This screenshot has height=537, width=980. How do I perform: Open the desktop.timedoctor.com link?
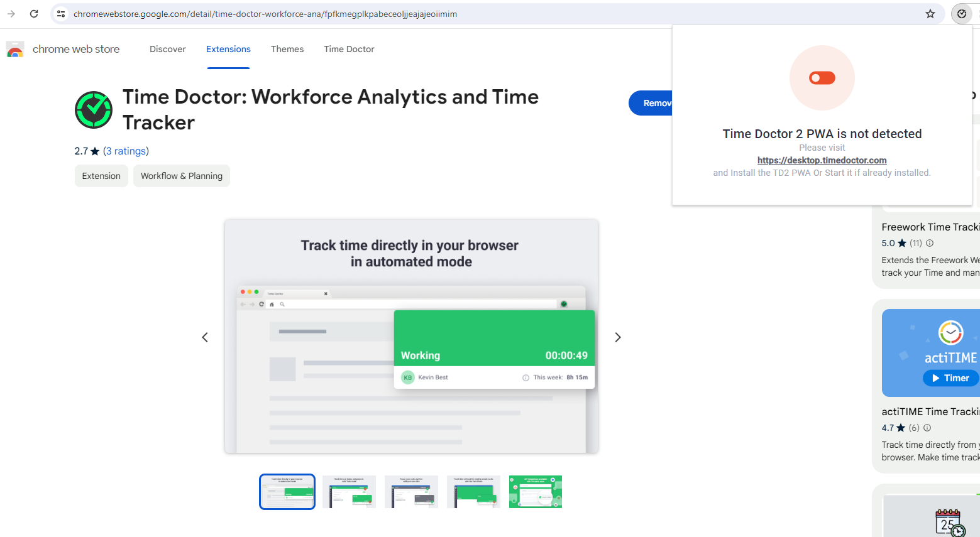(x=822, y=160)
